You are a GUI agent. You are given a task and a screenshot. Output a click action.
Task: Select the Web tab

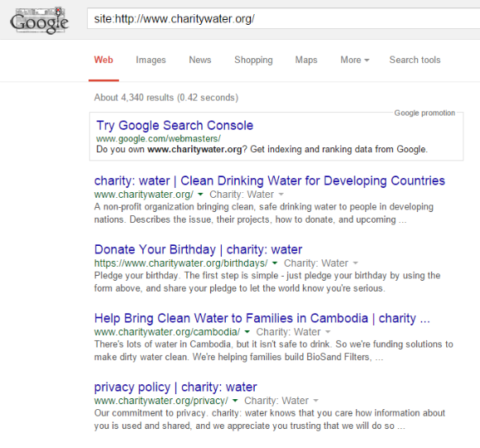click(x=103, y=60)
